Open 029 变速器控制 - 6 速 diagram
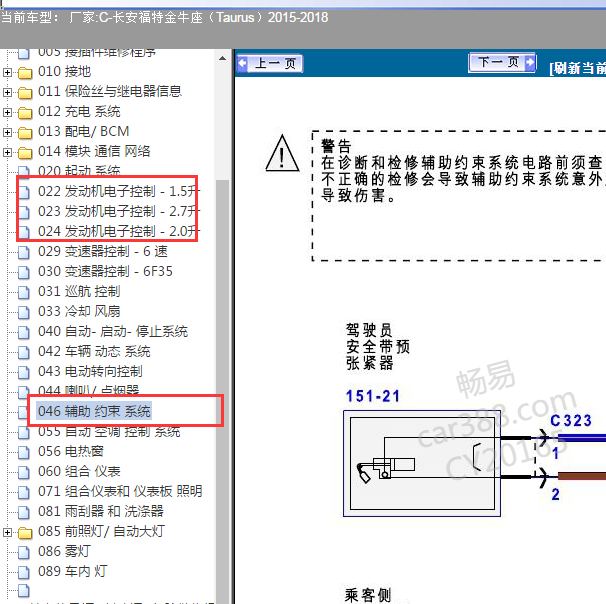606x604 pixels. 102,252
